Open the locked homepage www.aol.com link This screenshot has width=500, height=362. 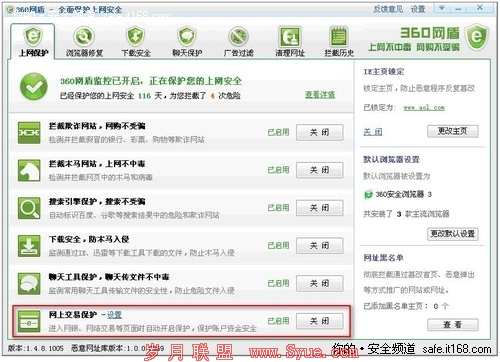(424, 108)
